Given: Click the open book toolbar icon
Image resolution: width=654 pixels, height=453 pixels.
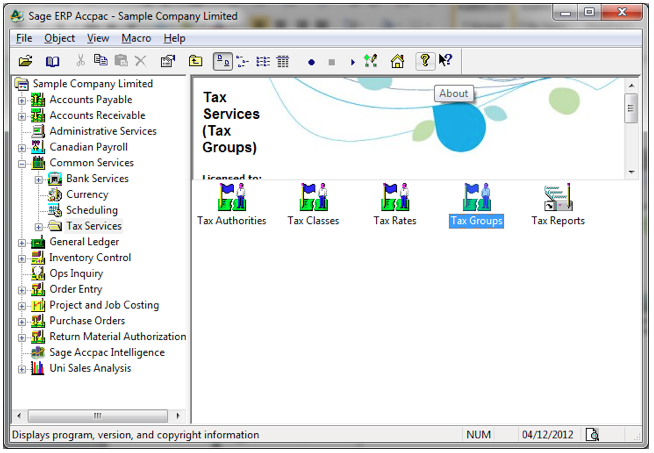Looking at the screenshot, I should point(52,61).
